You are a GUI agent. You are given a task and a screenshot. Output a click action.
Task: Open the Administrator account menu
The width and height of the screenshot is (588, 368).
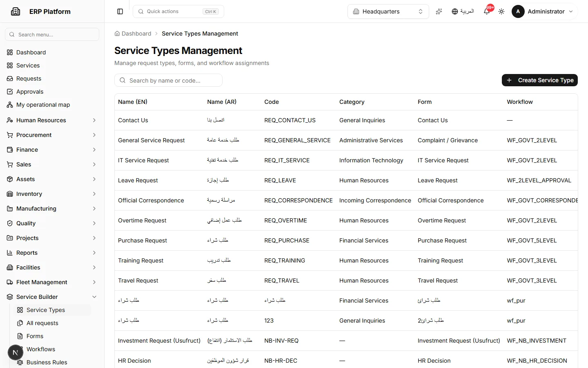click(543, 11)
